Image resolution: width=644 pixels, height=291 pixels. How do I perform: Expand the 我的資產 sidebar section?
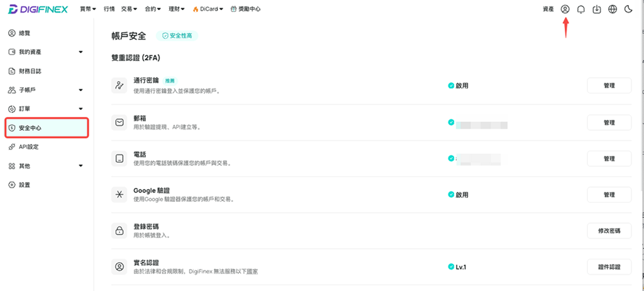tap(46, 52)
